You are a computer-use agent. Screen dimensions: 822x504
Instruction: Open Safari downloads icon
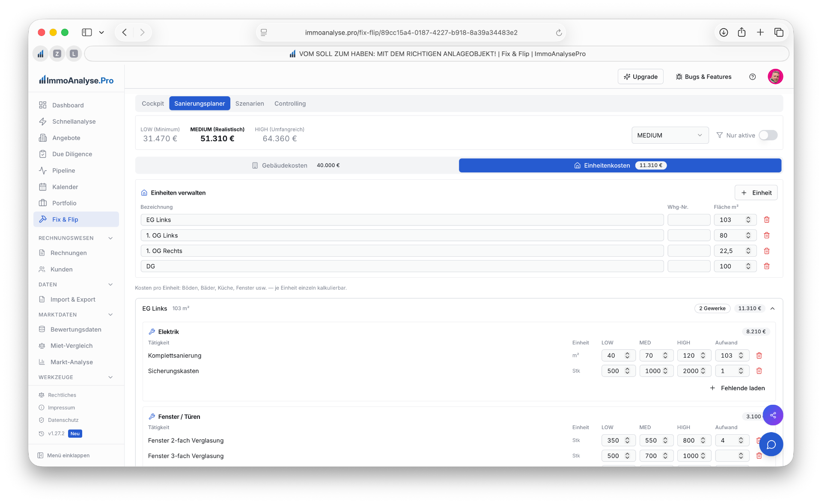pos(724,33)
